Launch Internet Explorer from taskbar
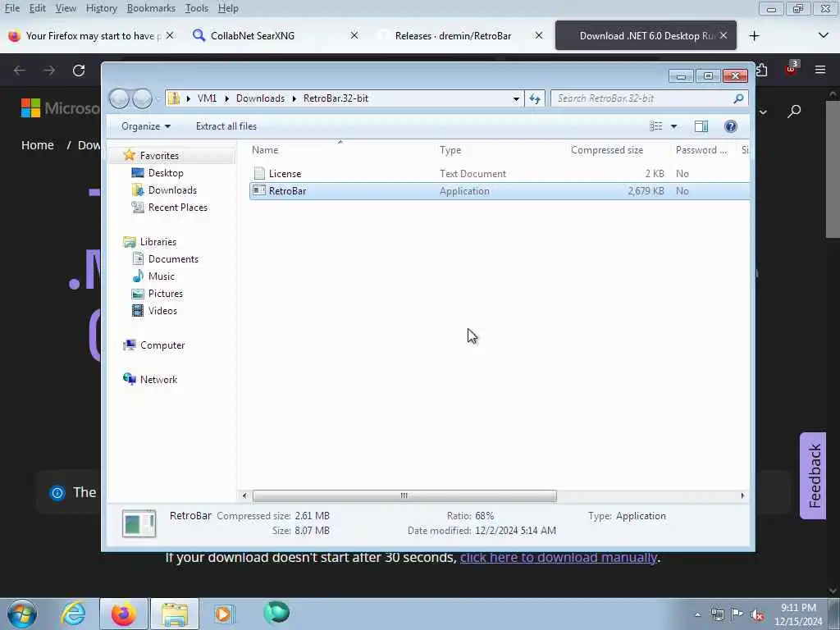 click(x=73, y=614)
